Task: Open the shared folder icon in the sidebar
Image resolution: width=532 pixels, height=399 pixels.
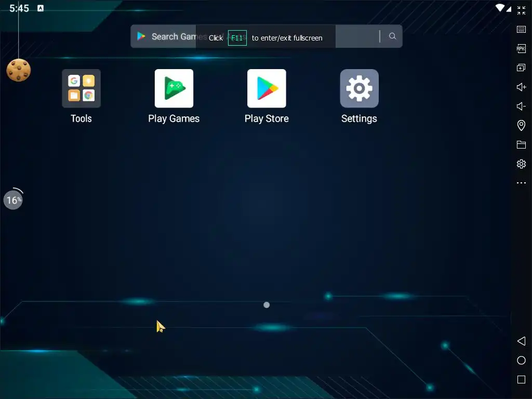Action: [521, 145]
